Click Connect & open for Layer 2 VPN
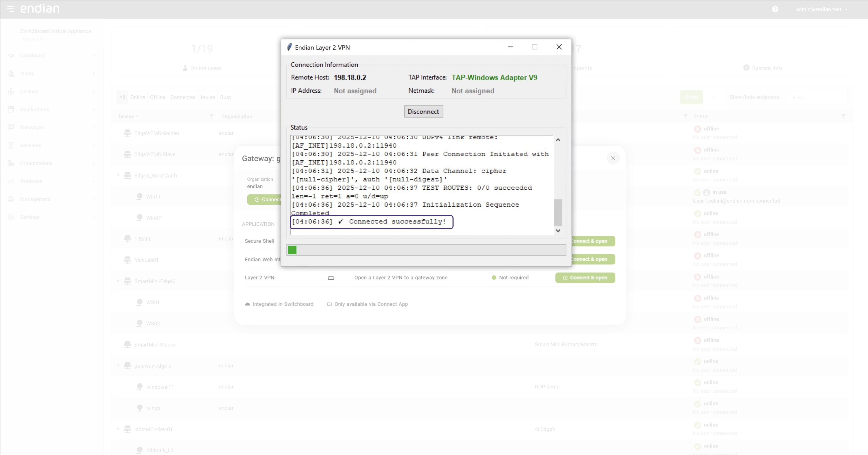 click(585, 278)
